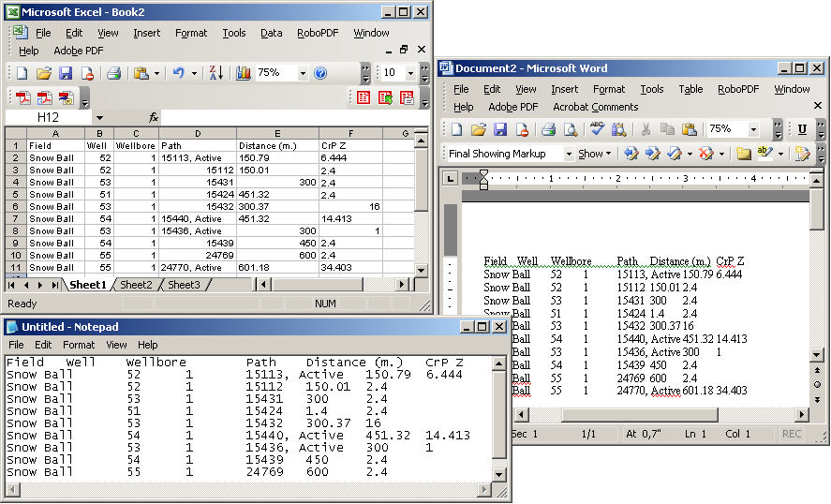The image size is (831, 504).
Task: Open the undo history arrow in Excel
Action: tap(194, 74)
